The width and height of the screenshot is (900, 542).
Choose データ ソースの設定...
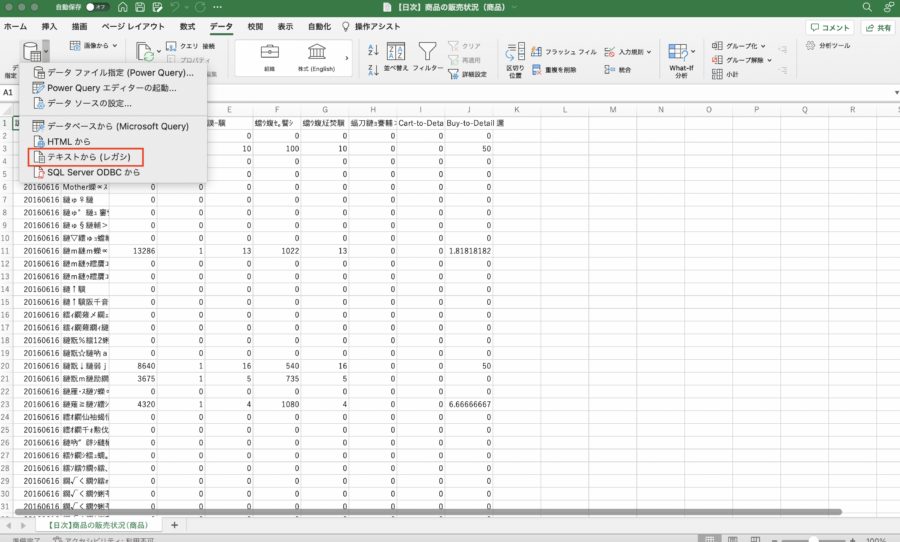tap(113, 103)
